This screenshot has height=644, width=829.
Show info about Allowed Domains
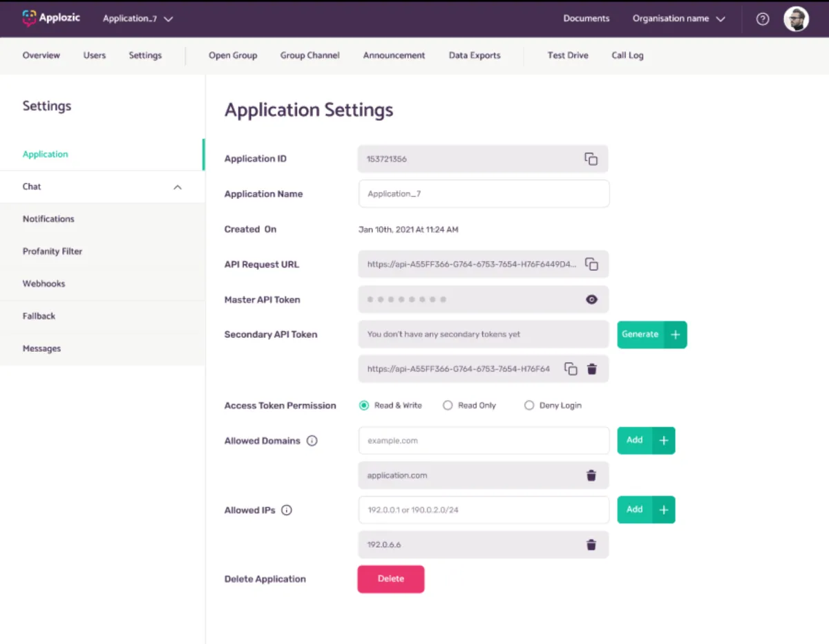point(312,441)
